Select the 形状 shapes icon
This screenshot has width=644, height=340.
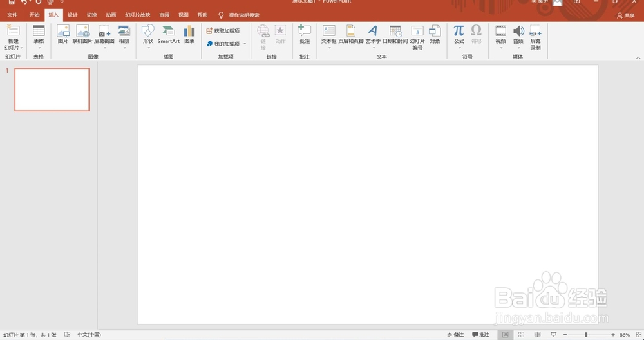pyautogui.click(x=148, y=31)
